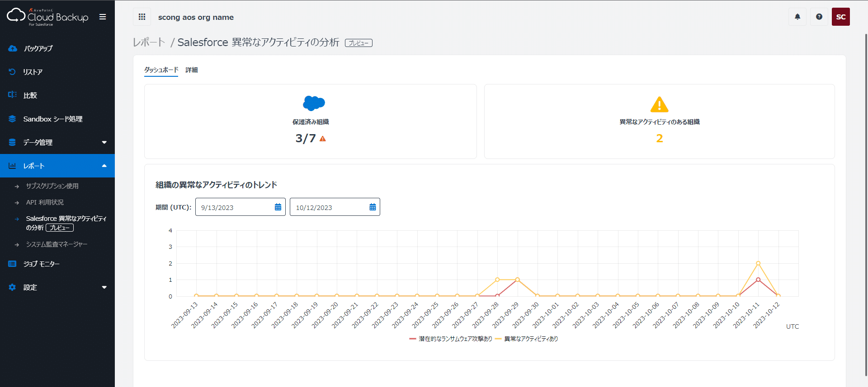Image resolution: width=868 pixels, height=387 pixels.
Task: Click the 組織の異常なアクティビティのトレンド chart title
Action: pos(216,185)
